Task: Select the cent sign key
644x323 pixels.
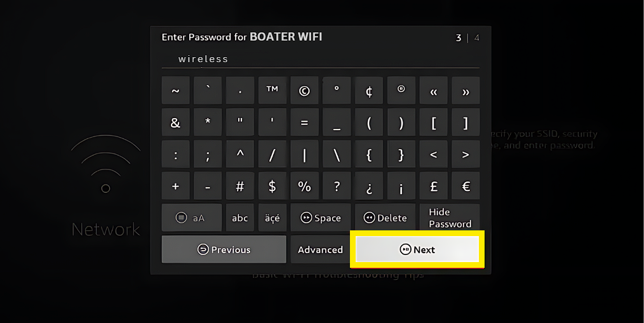Action: 369,90
